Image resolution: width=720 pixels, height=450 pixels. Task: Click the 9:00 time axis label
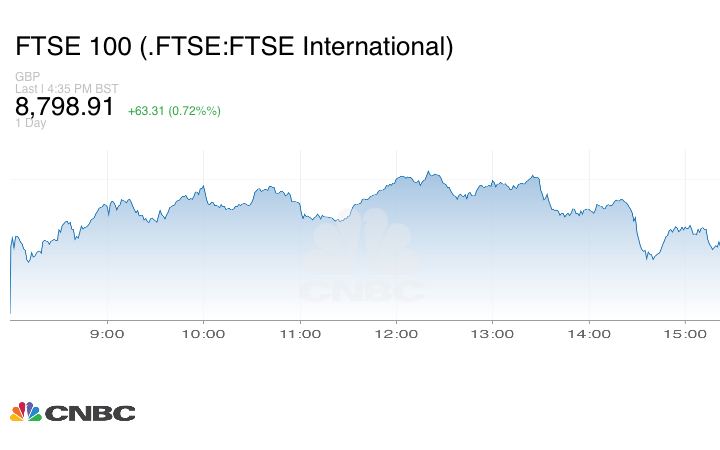click(x=106, y=334)
